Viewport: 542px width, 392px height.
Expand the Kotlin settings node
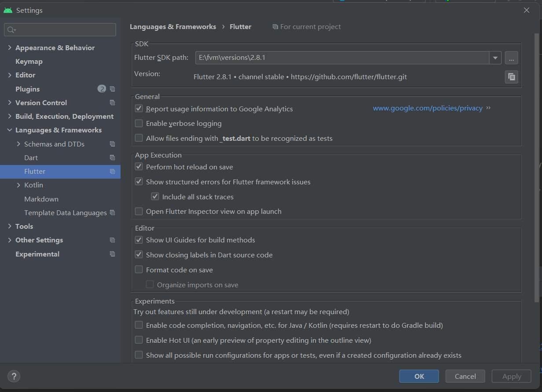pos(18,185)
